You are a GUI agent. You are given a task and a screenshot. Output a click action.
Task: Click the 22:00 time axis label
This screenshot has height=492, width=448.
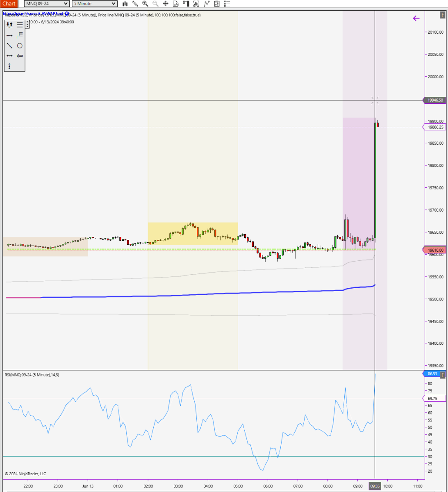point(28,486)
